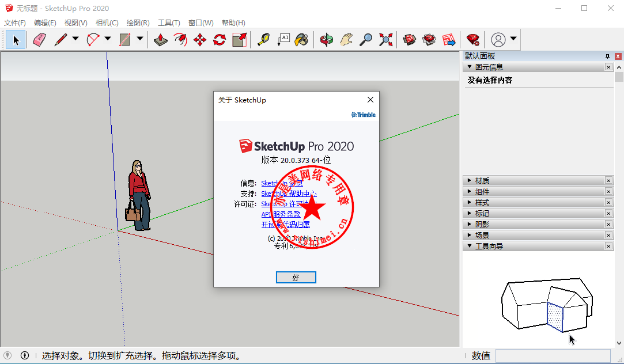Collapse the 图元信息 panel
Image resolution: width=624 pixels, height=364 pixels.
pos(470,67)
